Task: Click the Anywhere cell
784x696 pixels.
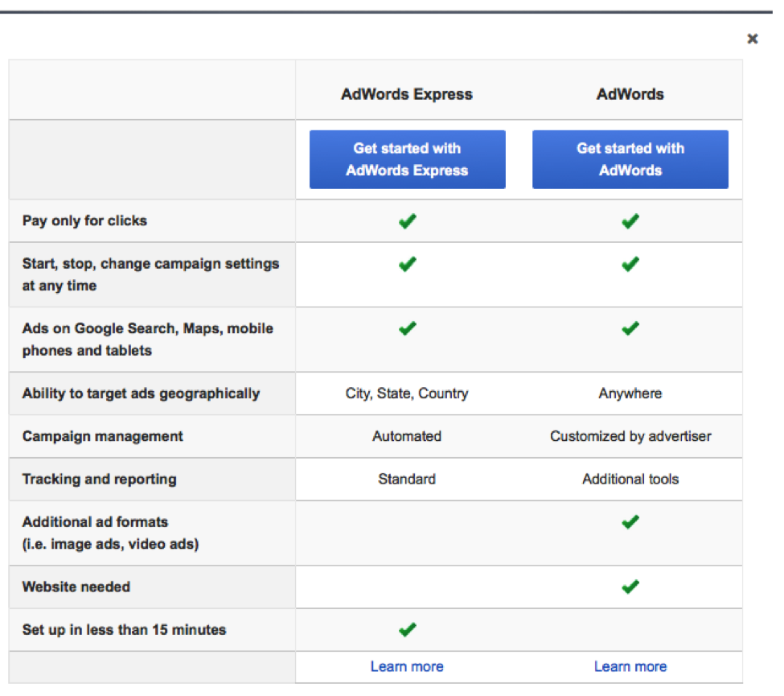Action: [630, 393]
